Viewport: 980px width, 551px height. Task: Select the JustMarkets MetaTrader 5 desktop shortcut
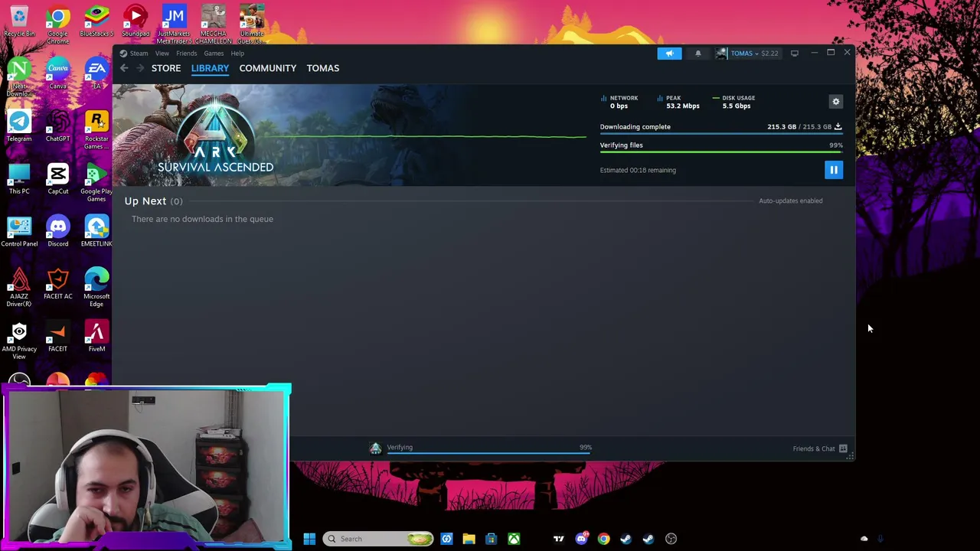(174, 24)
